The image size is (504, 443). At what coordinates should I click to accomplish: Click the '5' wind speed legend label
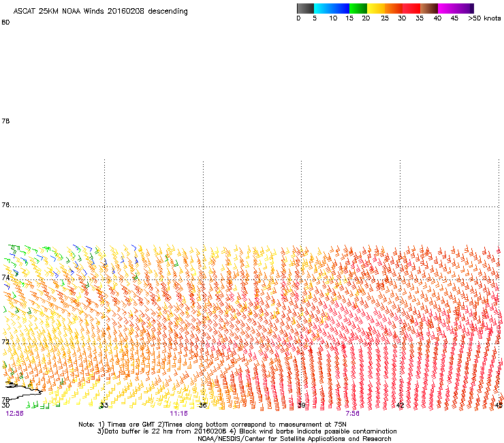coord(315,18)
